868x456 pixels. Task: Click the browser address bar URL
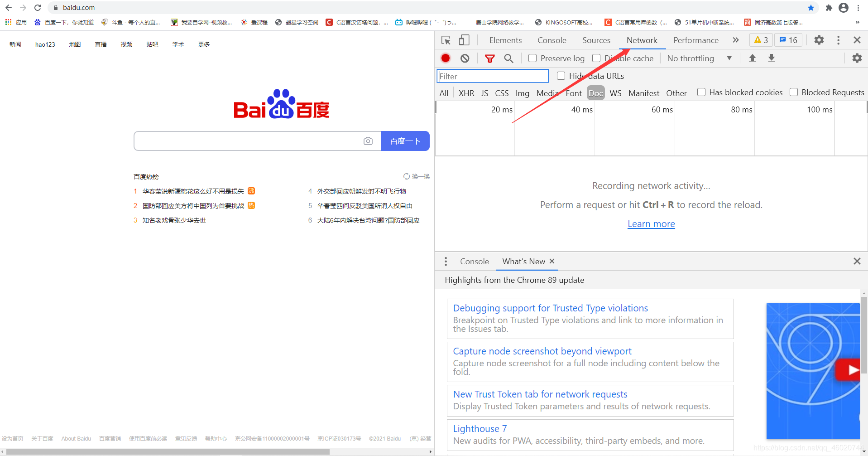tap(79, 8)
